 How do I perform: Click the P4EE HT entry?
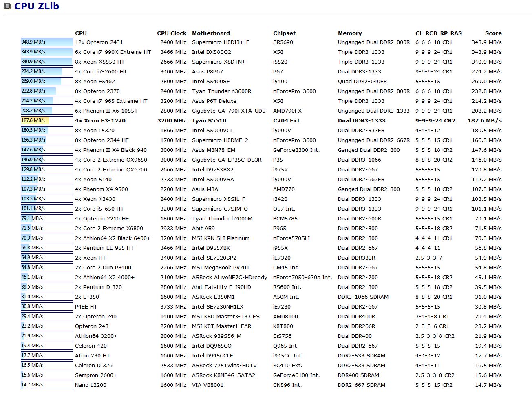pos(86,306)
